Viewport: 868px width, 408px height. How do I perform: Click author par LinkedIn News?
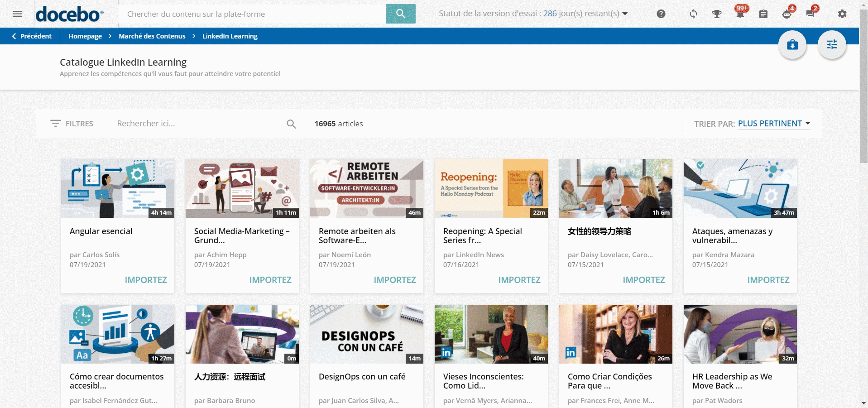pyautogui.click(x=474, y=255)
